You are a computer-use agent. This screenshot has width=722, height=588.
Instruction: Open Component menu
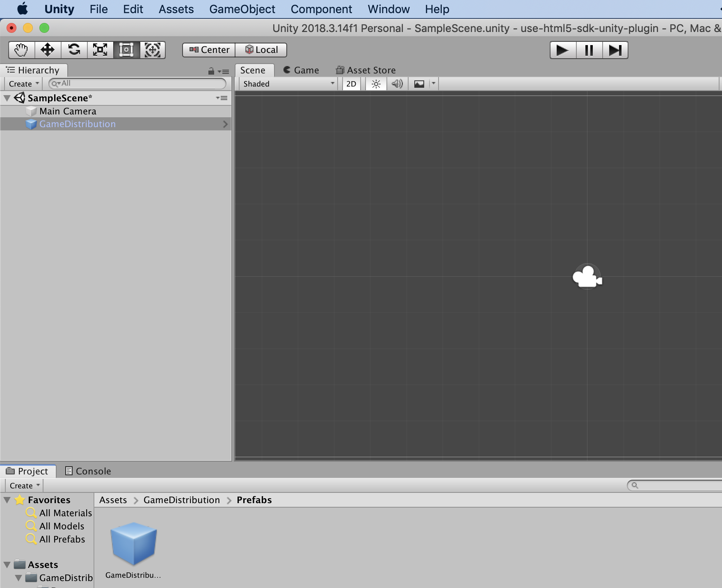click(321, 9)
